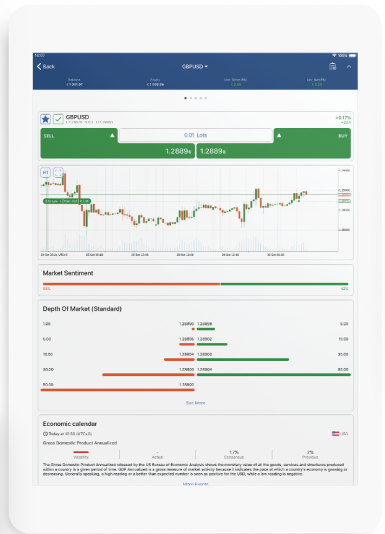This screenshot has width=385, height=534.
Task: Select the first page indicator dot
Action: tap(185, 98)
